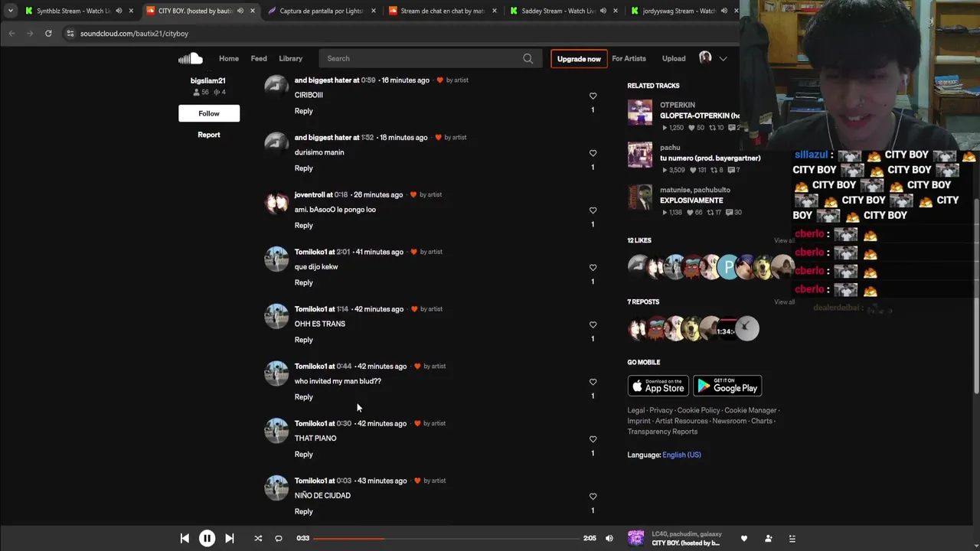This screenshot has height=551, width=980.
Task: Switch to the Stream de chat tab
Action: pyautogui.click(x=443, y=11)
